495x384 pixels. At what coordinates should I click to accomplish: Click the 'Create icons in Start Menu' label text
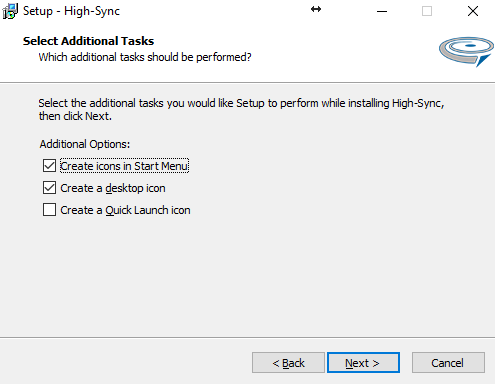point(124,166)
